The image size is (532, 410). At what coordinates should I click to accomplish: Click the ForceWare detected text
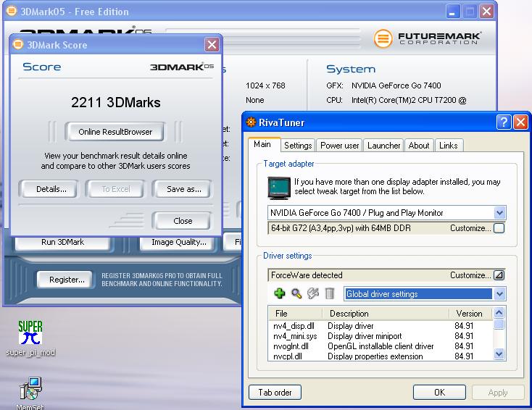[307, 275]
